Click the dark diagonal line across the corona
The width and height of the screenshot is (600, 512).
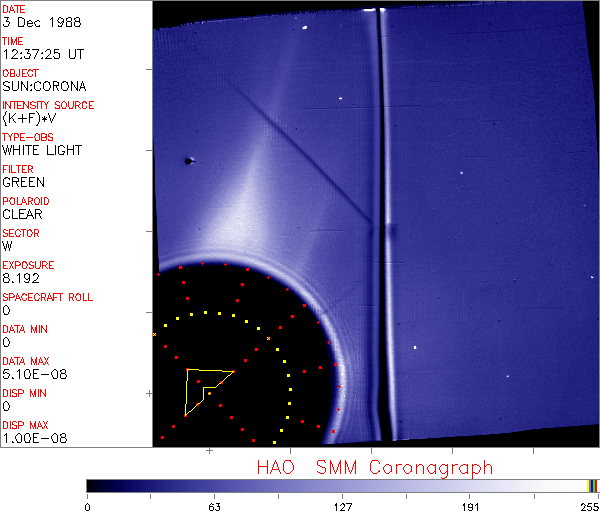point(301,152)
